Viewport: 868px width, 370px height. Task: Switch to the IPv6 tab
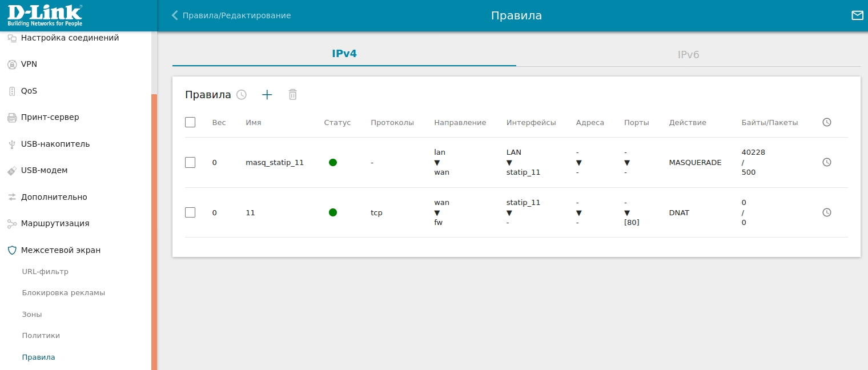tap(688, 55)
